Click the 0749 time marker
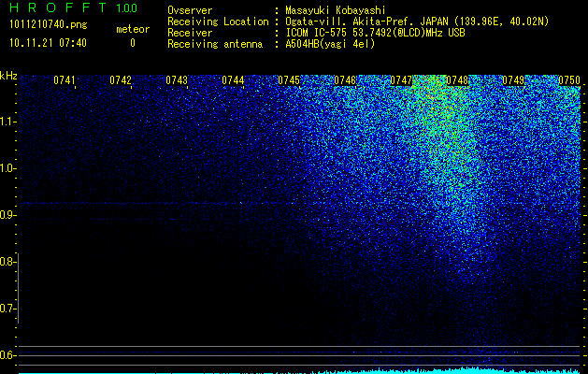Screen dimensions: 588x374 tap(513, 80)
